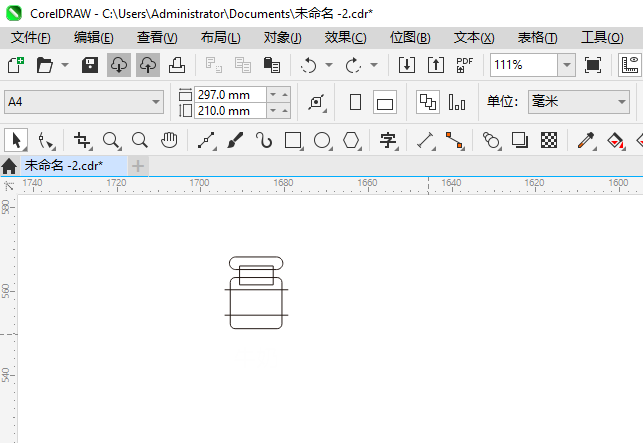Open the units dropdown showing 毫米

(x=579, y=102)
